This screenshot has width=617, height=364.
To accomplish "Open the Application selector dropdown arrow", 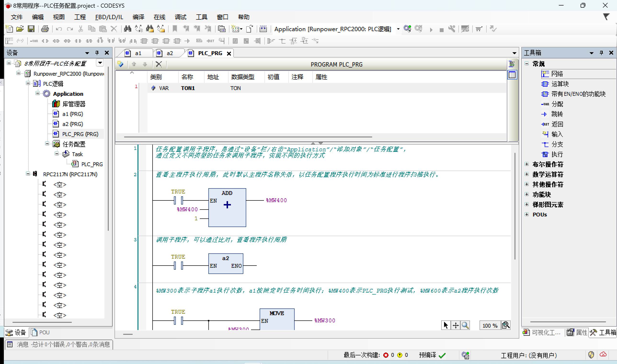I will 398,29.
